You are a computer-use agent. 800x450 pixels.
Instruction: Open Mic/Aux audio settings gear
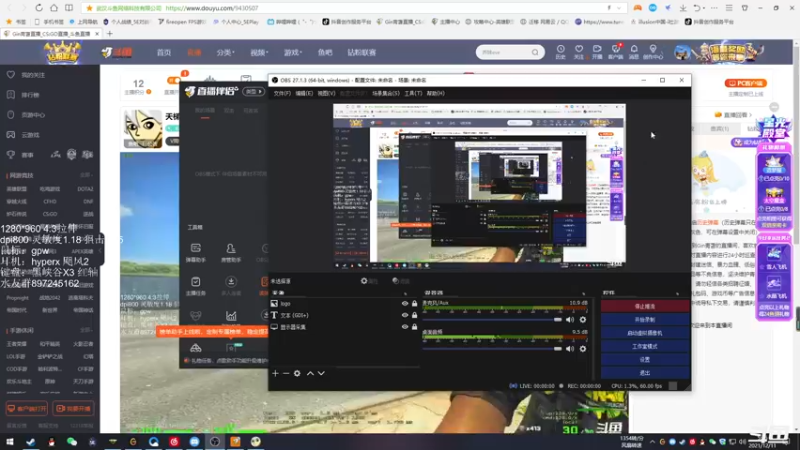point(583,320)
